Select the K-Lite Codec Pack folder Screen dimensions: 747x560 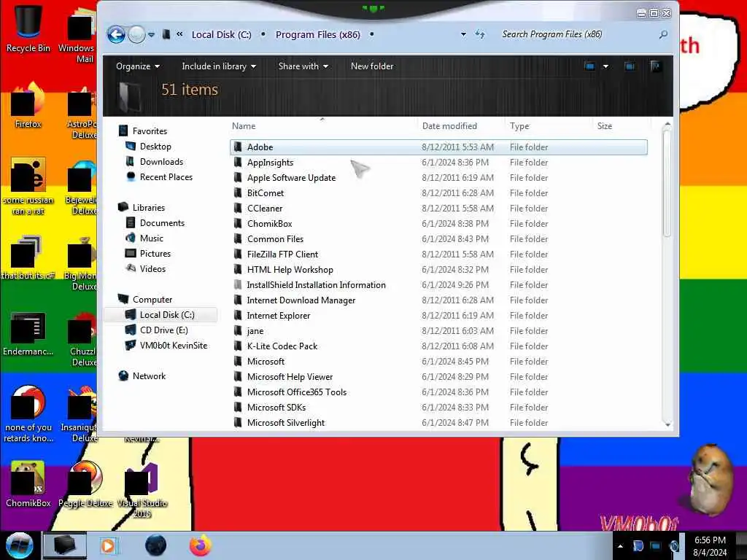(438, 346)
